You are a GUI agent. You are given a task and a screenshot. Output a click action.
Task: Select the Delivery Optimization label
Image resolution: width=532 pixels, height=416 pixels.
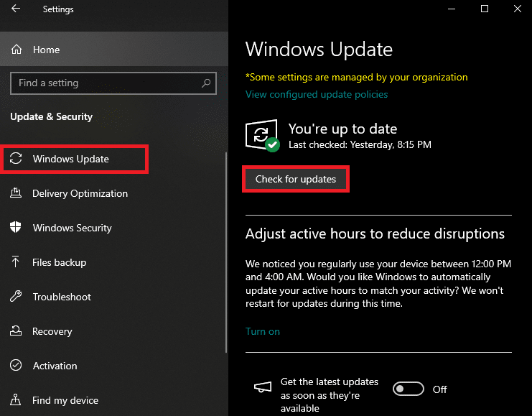(x=80, y=193)
